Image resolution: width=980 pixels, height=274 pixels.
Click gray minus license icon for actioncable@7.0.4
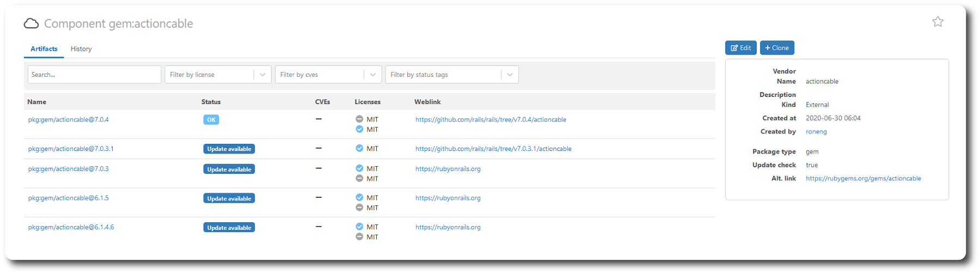click(x=359, y=119)
